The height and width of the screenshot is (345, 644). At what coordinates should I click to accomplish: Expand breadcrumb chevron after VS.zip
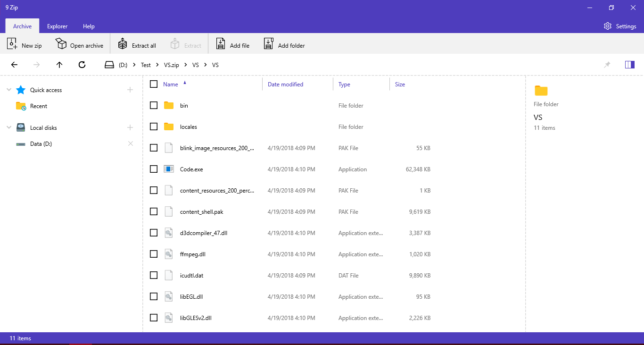(185, 65)
